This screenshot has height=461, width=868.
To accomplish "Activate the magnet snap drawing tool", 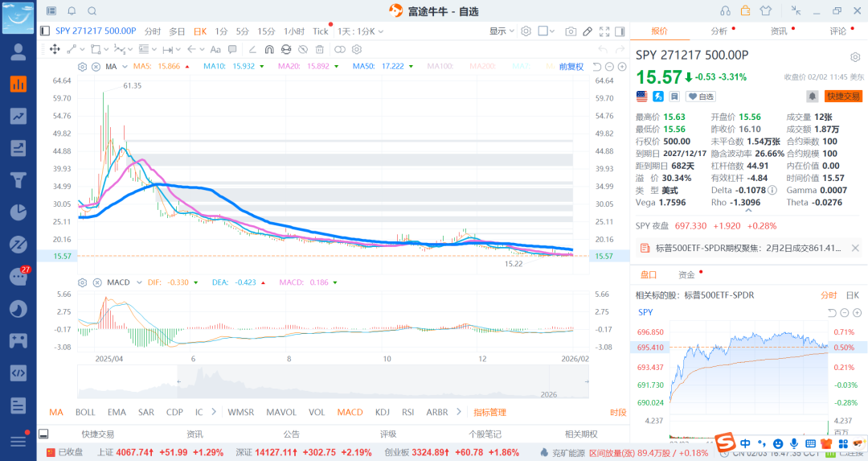I will click(269, 49).
